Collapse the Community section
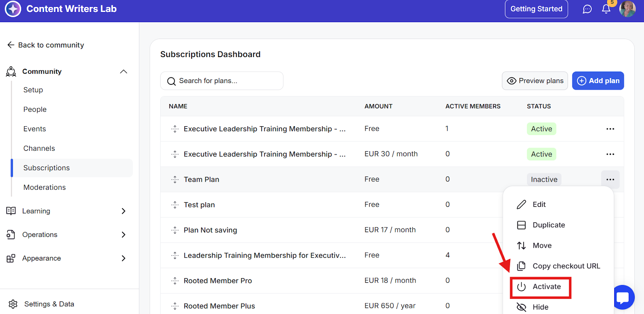This screenshot has height=314, width=644. (x=124, y=72)
